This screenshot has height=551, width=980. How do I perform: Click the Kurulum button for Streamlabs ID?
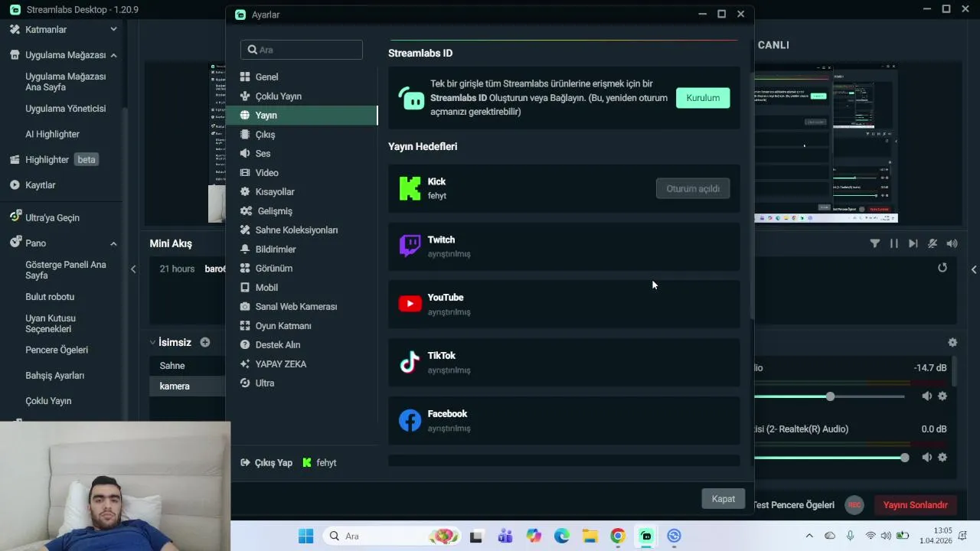click(x=703, y=98)
